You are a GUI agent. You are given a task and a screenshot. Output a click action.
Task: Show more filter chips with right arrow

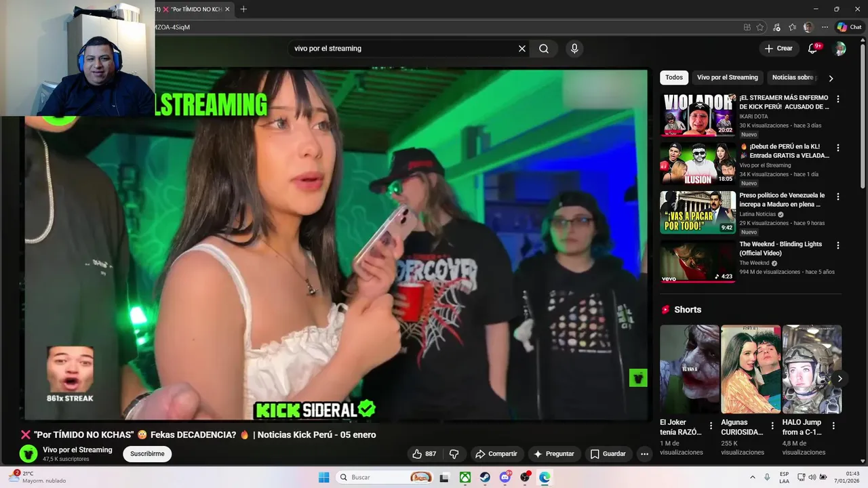click(831, 78)
